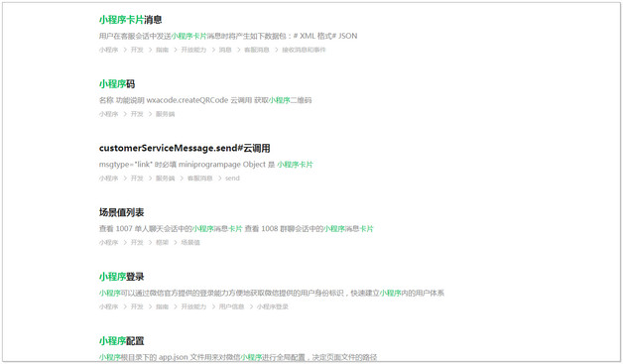This screenshot has width=623, height=364.
Task: Click 消息 breadcrumb under 小程序卡片消息 result
Action: coord(225,50)
